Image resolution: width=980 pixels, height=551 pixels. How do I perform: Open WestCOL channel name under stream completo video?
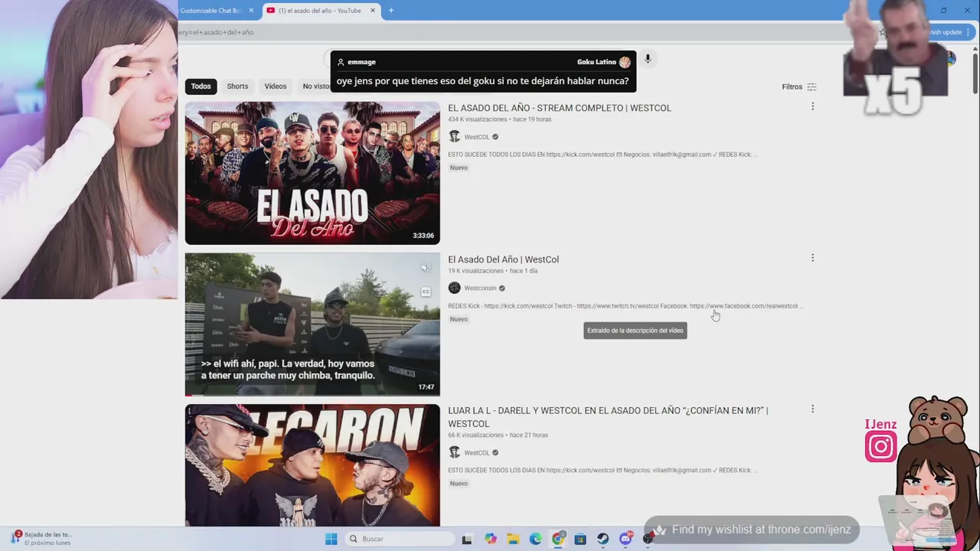pos(477,137)
